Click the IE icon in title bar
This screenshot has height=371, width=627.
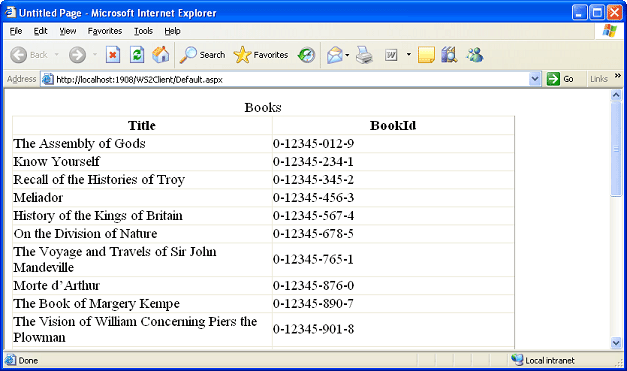(10, 12)
